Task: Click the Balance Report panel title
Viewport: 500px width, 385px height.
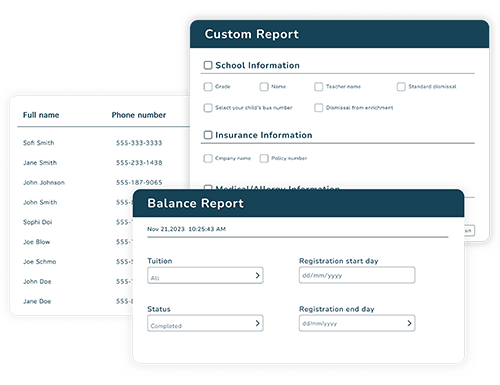Action: (196, 203)
